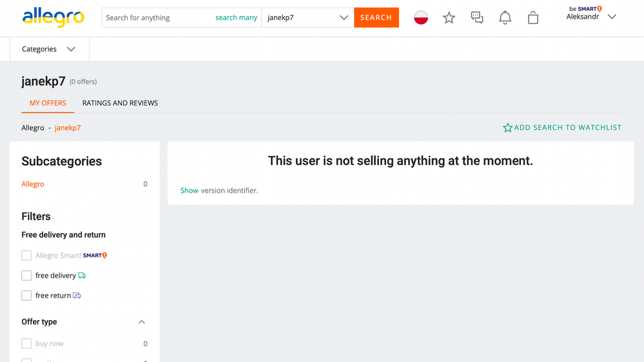Open the Allegro logo homepage
Viewport: 644px width, 362px height.
[x=54, y=17]
